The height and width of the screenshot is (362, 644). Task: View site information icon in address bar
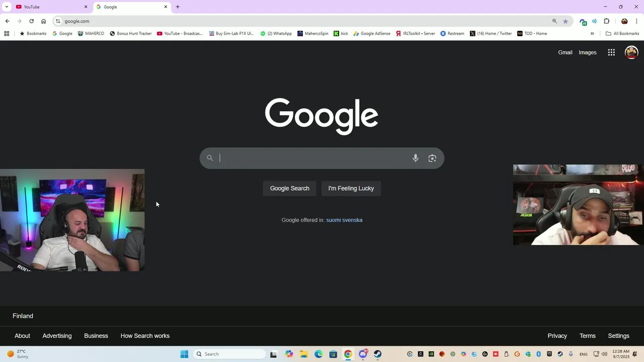coord(58,21)
